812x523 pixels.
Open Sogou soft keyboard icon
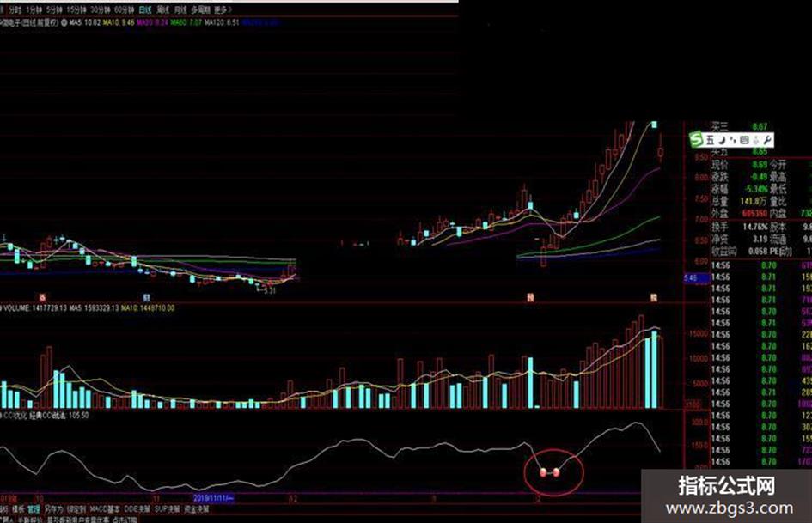[x=744, y=140]
